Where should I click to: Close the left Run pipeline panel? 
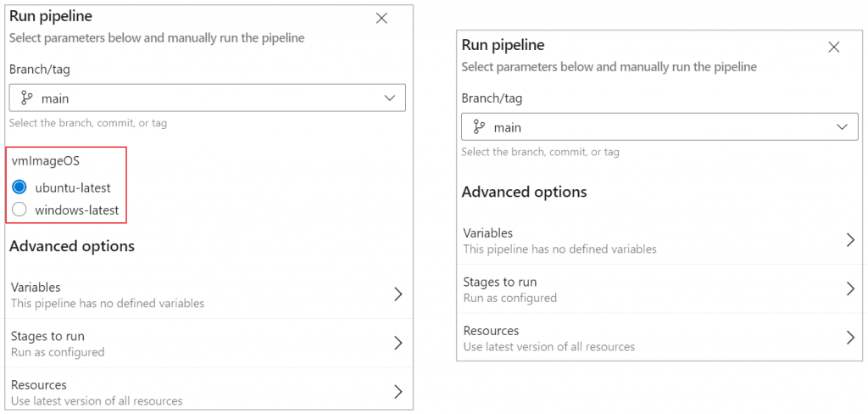(381, 18)
